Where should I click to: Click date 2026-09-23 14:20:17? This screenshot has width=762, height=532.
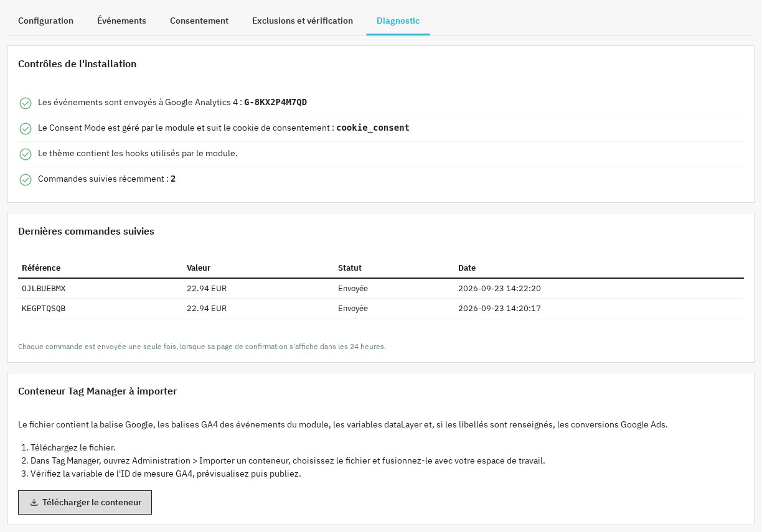point(499,309)
